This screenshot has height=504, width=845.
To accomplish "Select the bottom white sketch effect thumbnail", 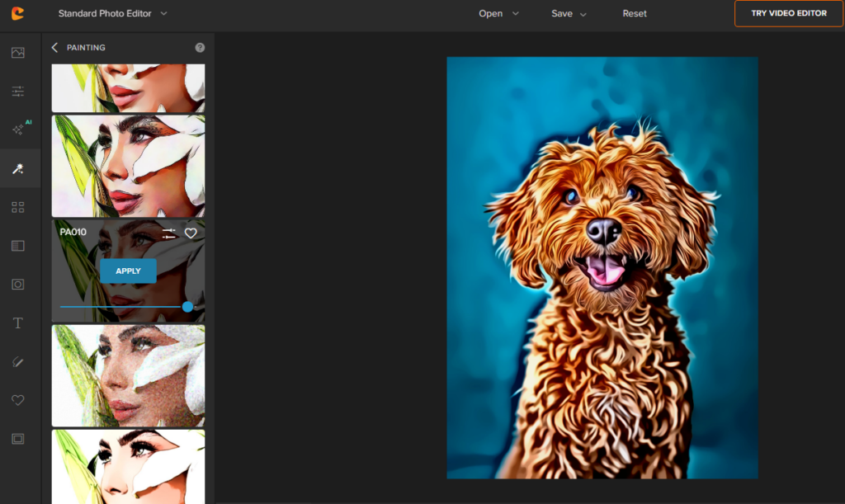I will [128, 467].
